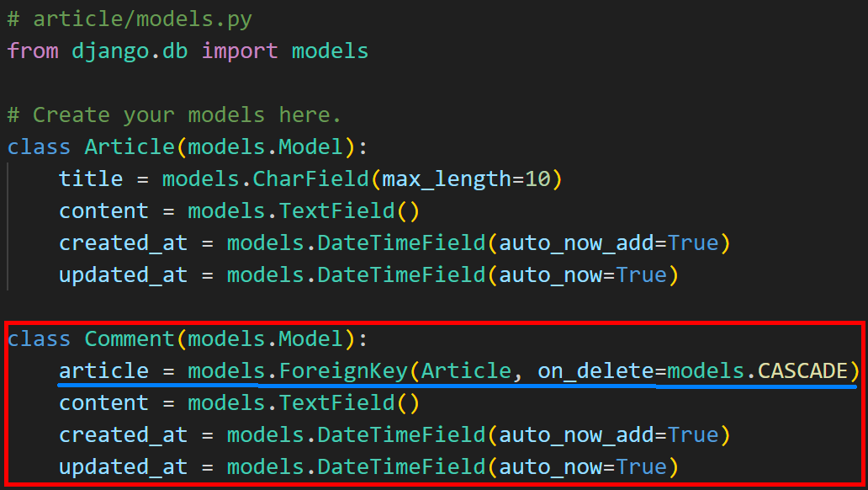Screen dimensions: 868x490
Task: Click 'title' field name in Article class
Action: (91, 179)
